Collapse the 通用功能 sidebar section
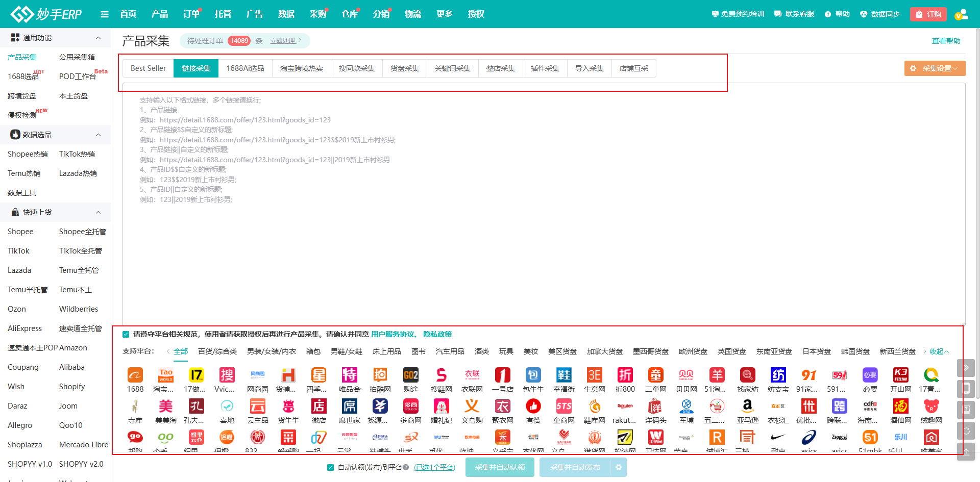980x482 pixels. pos(99,38)
